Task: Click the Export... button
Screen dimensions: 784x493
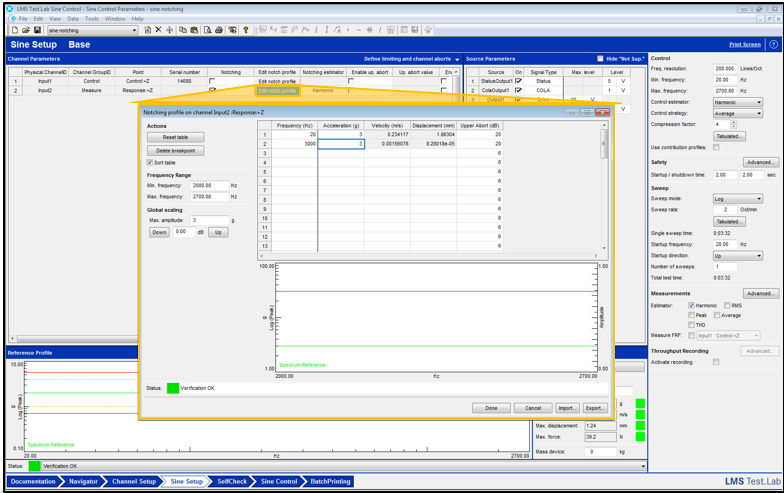Action: (595, 408)
